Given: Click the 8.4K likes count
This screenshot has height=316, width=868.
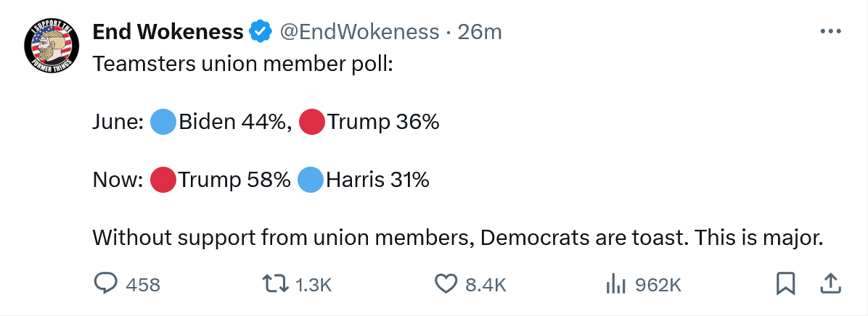Looking at the screenshot, I should click(485, 285).
